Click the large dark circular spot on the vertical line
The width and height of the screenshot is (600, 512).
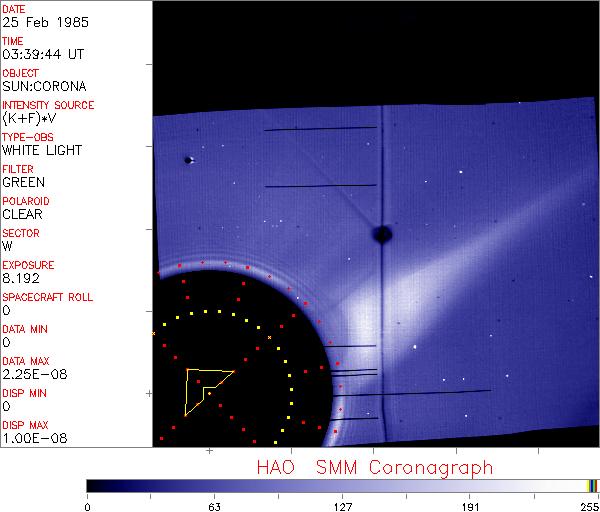coord(383,235)
